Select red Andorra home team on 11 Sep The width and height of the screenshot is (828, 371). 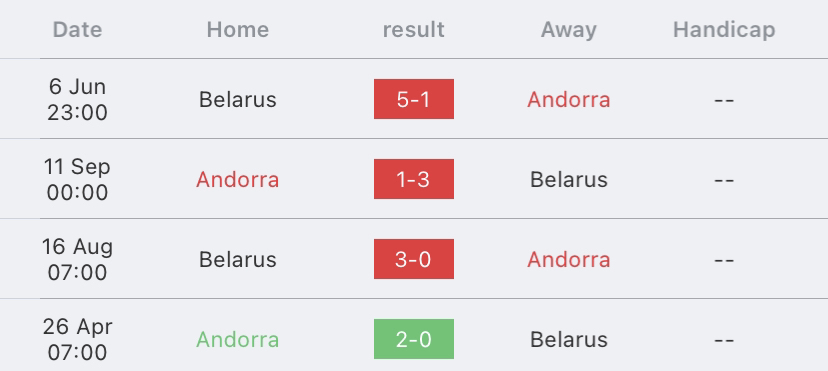pyautogui.click(x=238, y=180)
